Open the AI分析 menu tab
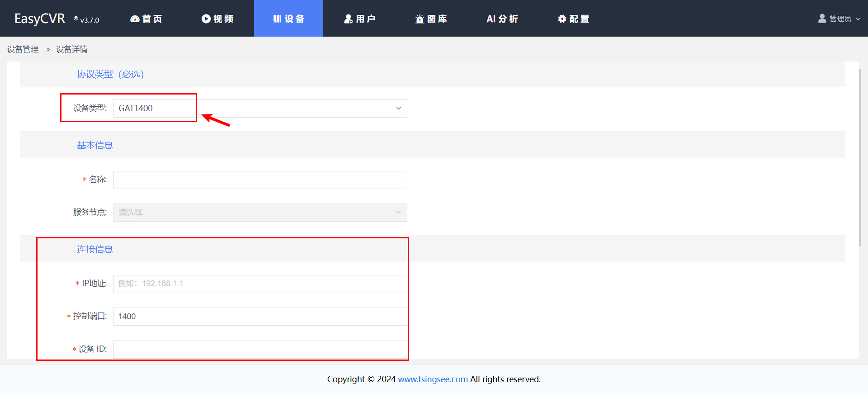 coord(502,19)
